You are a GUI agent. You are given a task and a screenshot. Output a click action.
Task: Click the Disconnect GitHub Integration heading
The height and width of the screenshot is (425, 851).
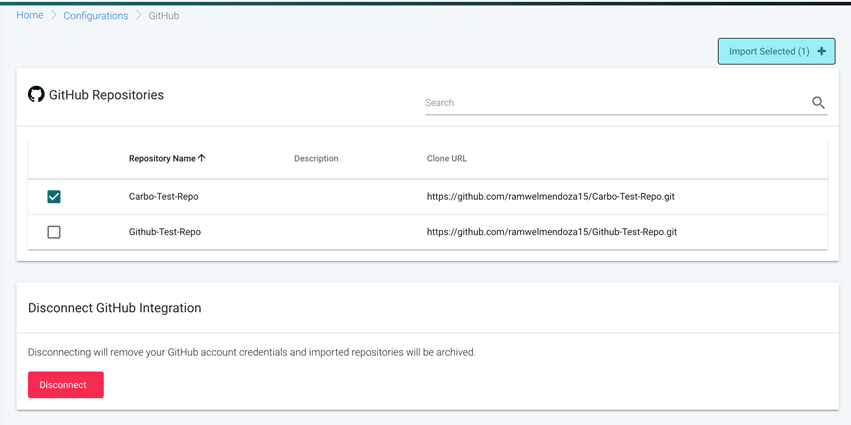tap(115, 308)
